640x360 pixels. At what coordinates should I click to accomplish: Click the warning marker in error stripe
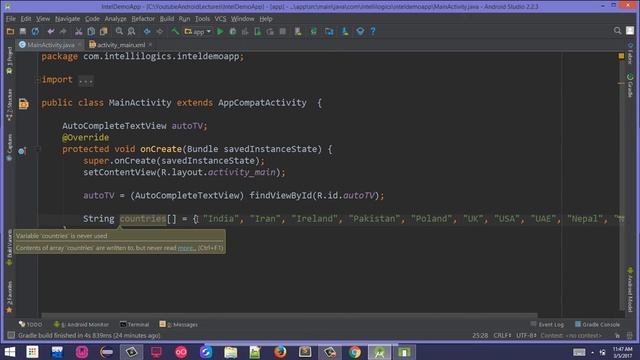(x=621, y=83)
